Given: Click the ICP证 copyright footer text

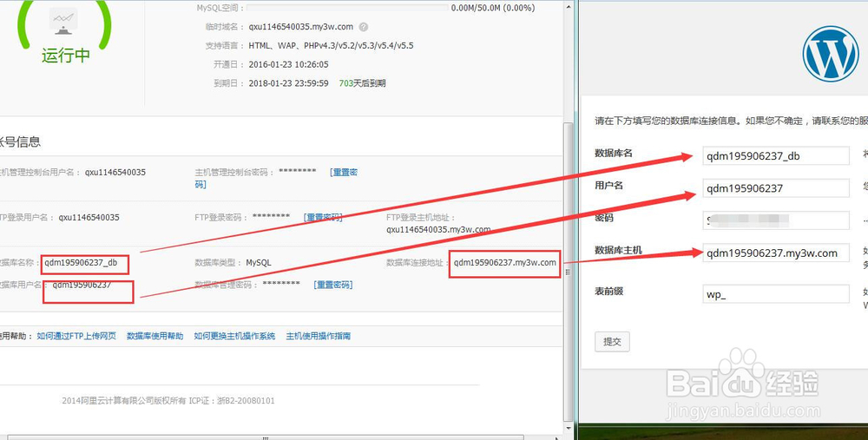Looking at the screenshot, I should [x=168, y=401].
